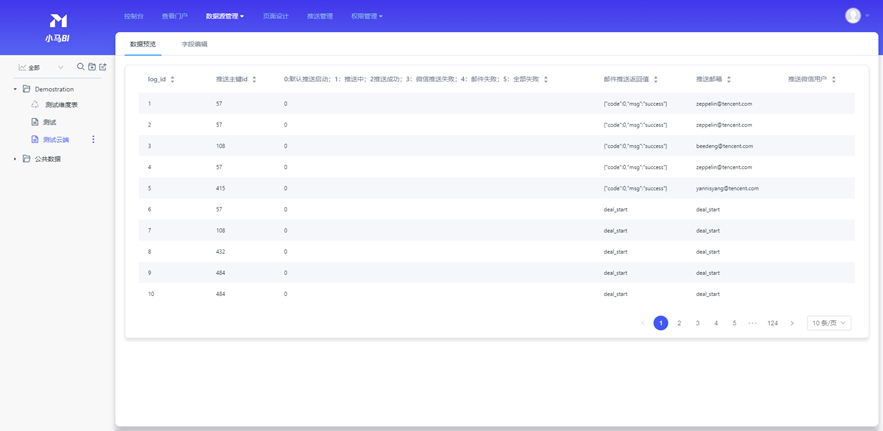Open the 全部 filter dropdown
The width and height of the screenshot is (883, 431).
pos(41,68)
